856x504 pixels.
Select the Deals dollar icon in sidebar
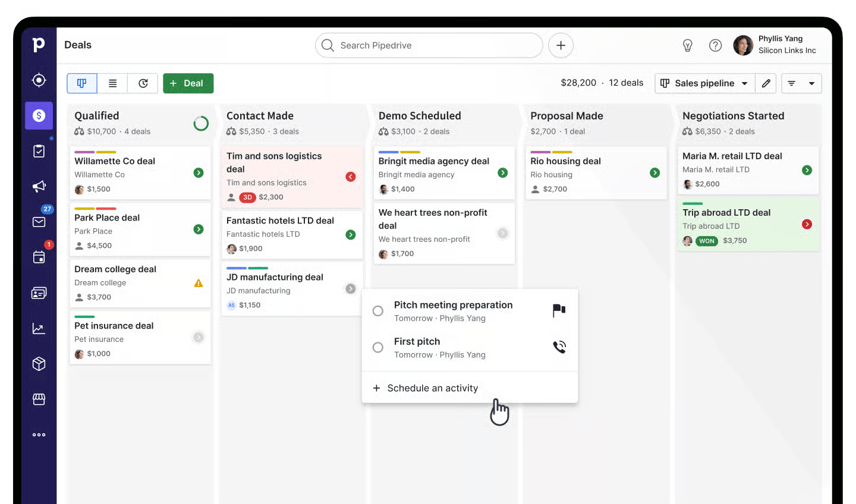pyautogui.click(x=39, y=115)
